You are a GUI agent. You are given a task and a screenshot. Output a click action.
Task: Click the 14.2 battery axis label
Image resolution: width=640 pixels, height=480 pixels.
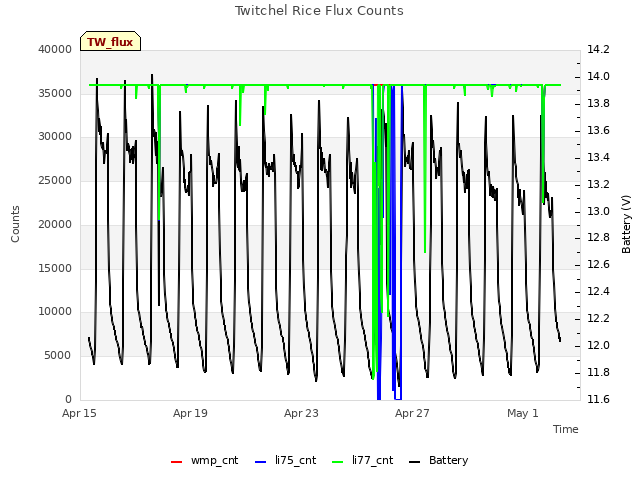(x=598, y=49)
